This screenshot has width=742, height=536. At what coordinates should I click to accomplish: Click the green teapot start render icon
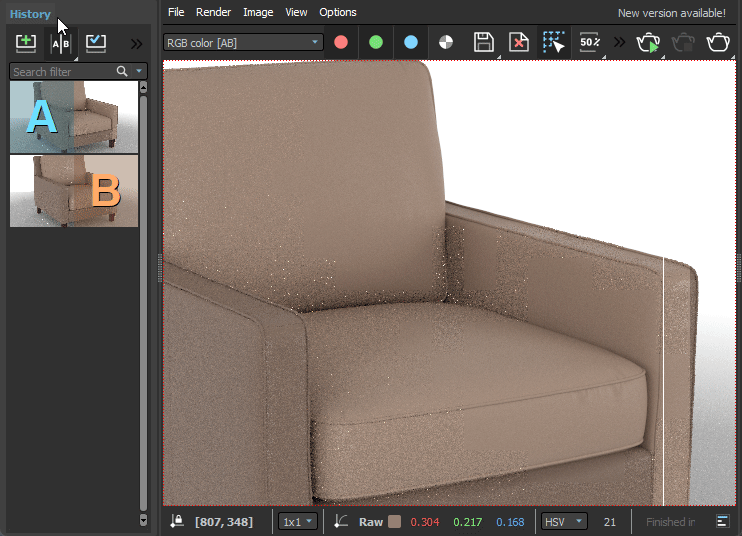(649, 42)
